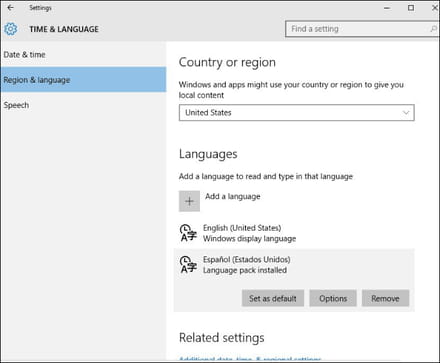Click the Find a setting search box
Screen dimensions: 440x363
pyautogui.click(x=362, y=29)
